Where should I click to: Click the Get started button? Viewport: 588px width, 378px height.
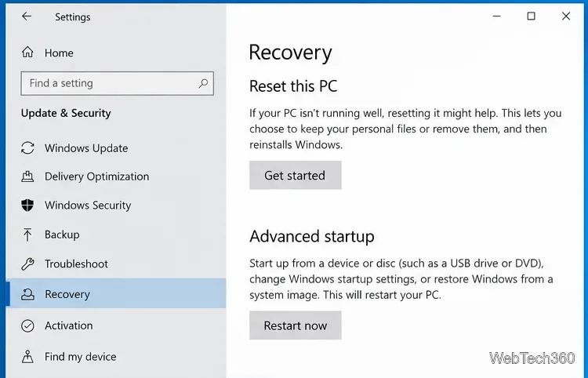coord(295,175)
